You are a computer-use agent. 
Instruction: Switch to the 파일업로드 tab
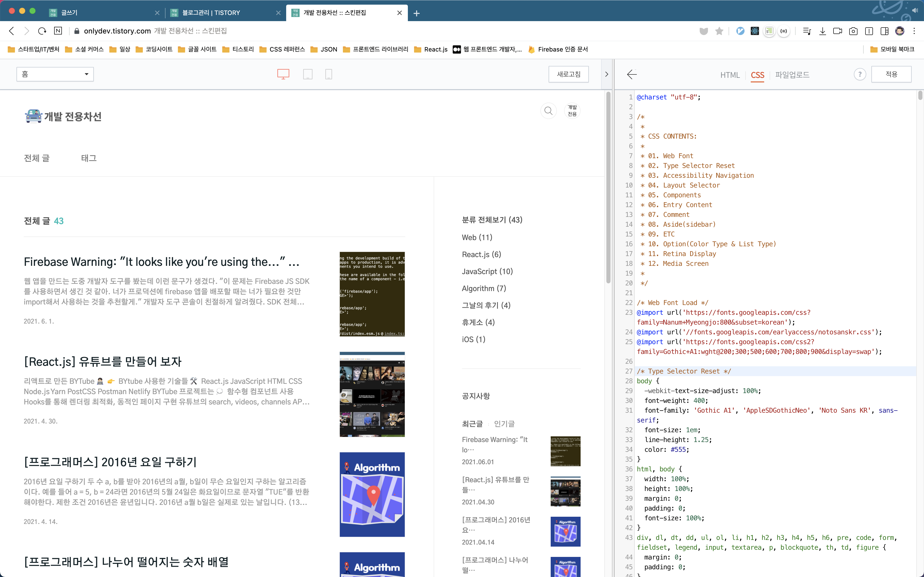[x=792, y=75]
